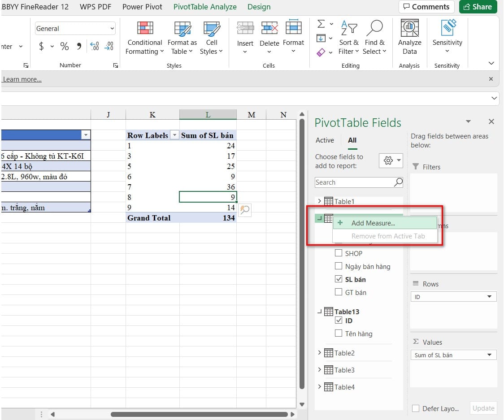Open Format as Table gallery
This screenshot has width=504, height=420.
pyautogui.click(x=182, y=38)
